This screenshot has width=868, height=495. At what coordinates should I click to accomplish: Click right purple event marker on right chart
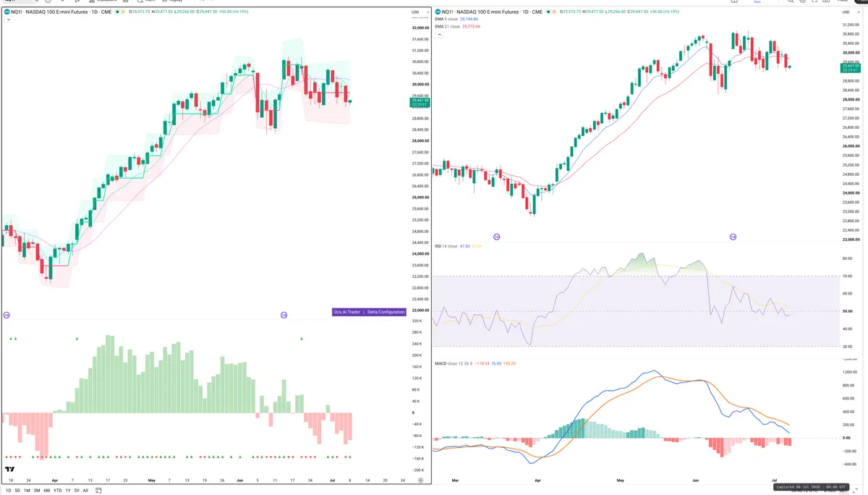click(733, 237)
